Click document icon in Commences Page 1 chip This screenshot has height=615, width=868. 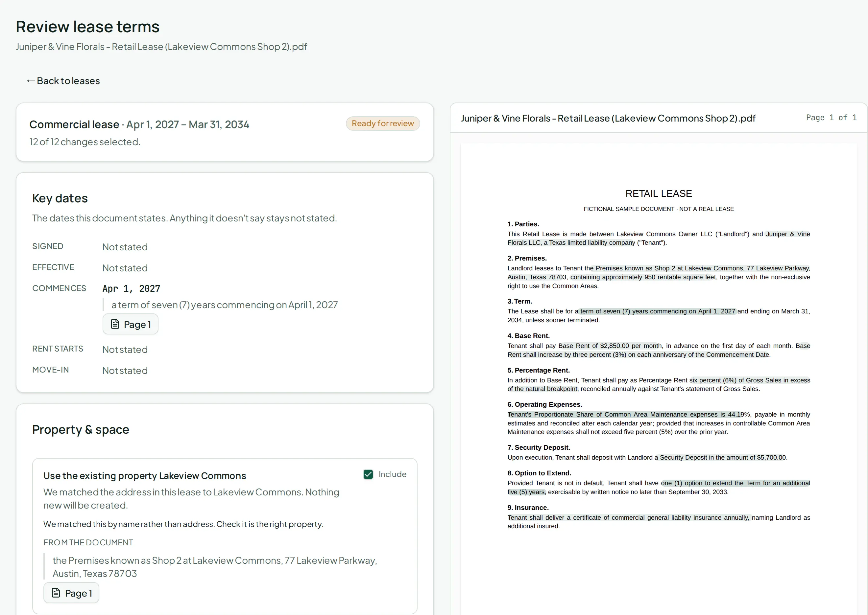tap(115, 324)
